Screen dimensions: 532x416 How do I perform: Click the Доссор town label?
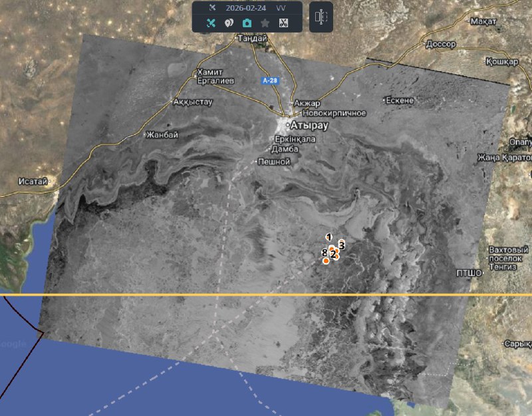pyautogui.click(x=441, y=45)
